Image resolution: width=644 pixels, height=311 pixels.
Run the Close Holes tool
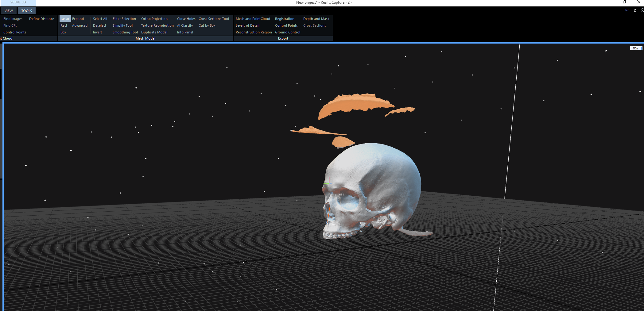coord(186,19)
